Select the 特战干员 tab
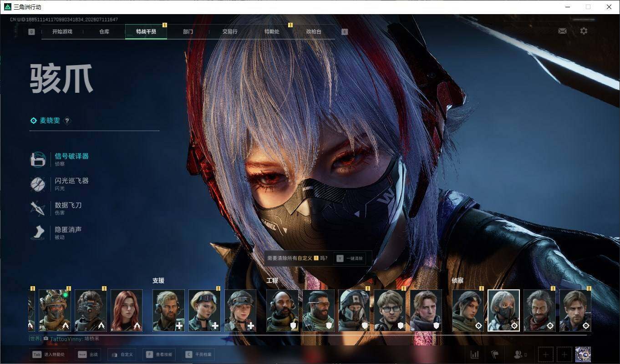Viewport: 620px width, 364px height. tap(146, 32)
